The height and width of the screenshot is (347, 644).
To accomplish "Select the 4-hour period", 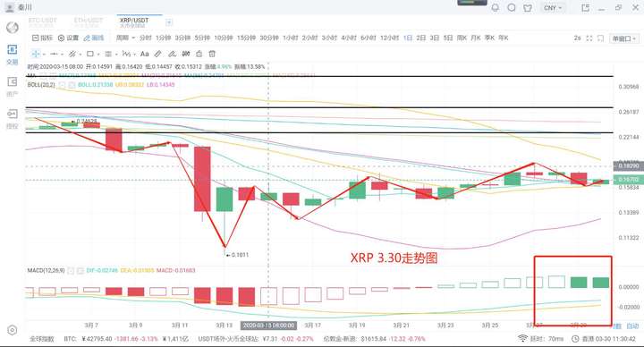I will point(349,38).
